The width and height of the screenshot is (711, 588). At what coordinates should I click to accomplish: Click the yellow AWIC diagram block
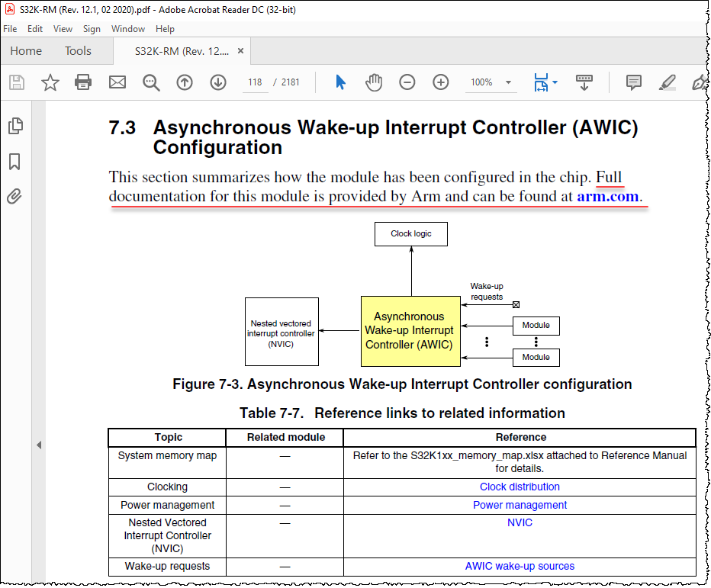pyautogui.click(x=410, y=332)
